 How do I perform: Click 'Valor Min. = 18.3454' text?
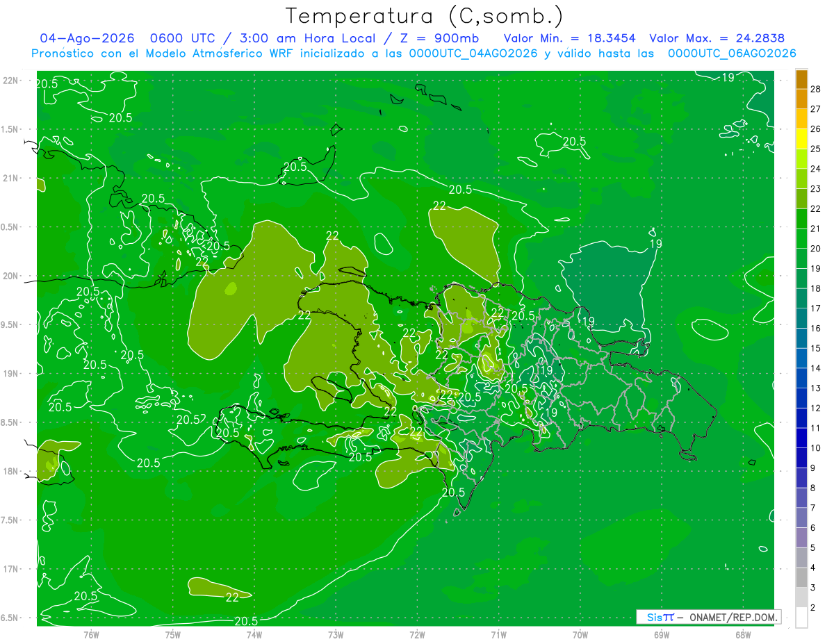[570, 38]
